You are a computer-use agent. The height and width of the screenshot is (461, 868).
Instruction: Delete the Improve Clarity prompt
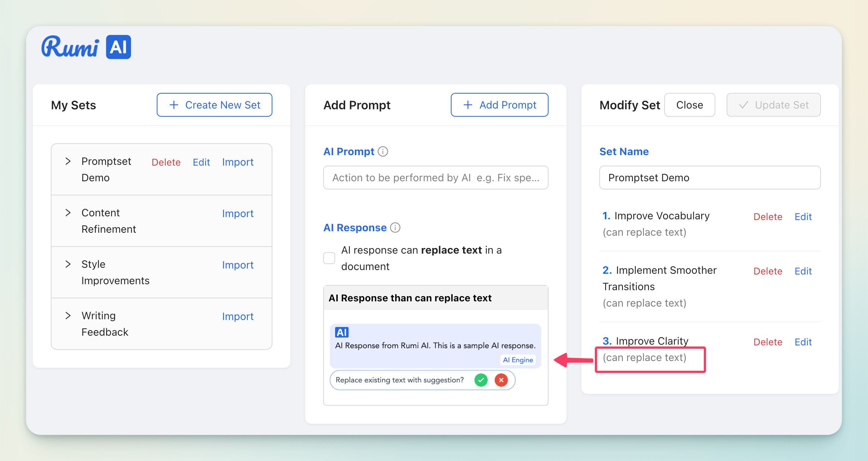[x=768, y=342]
